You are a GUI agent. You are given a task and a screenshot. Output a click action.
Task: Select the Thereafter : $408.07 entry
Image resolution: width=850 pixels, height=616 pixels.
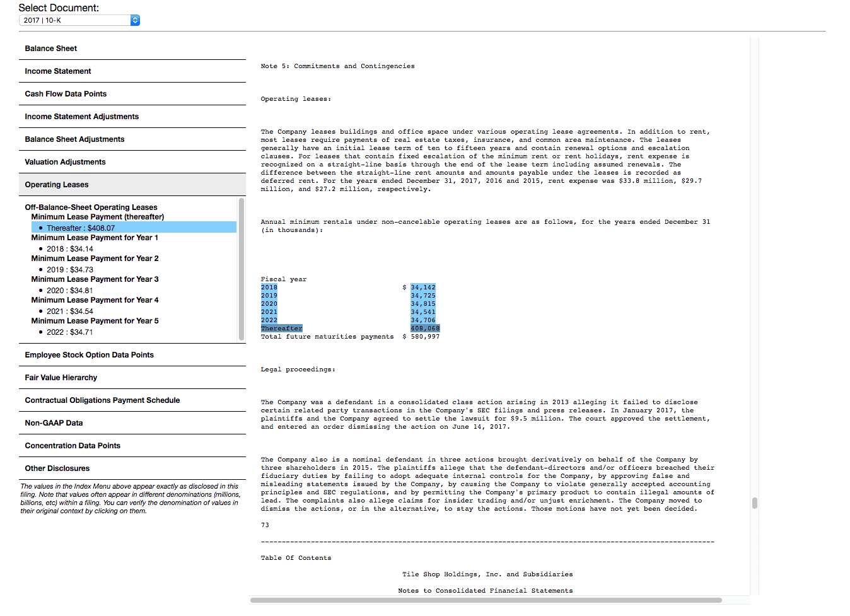(x=134, y=228)
